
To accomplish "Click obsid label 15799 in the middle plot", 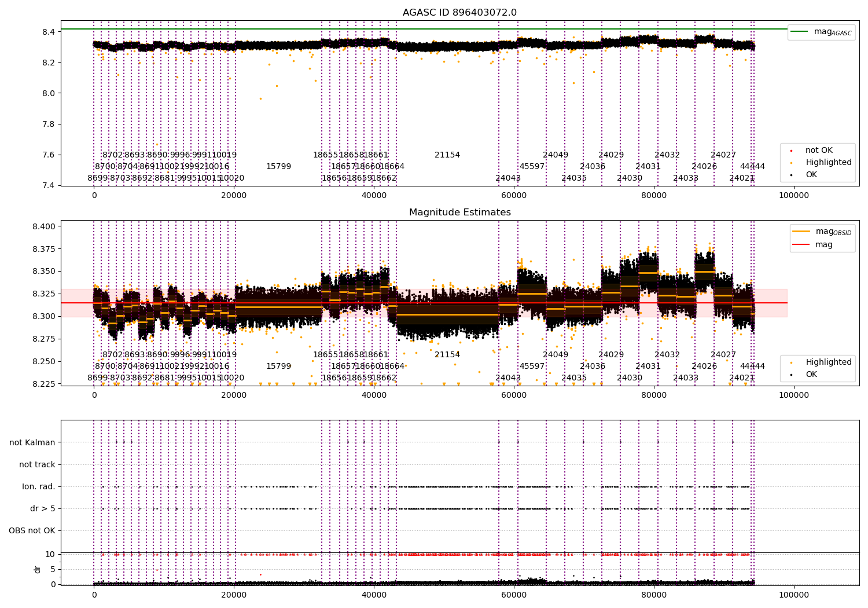I will (278, 367).
